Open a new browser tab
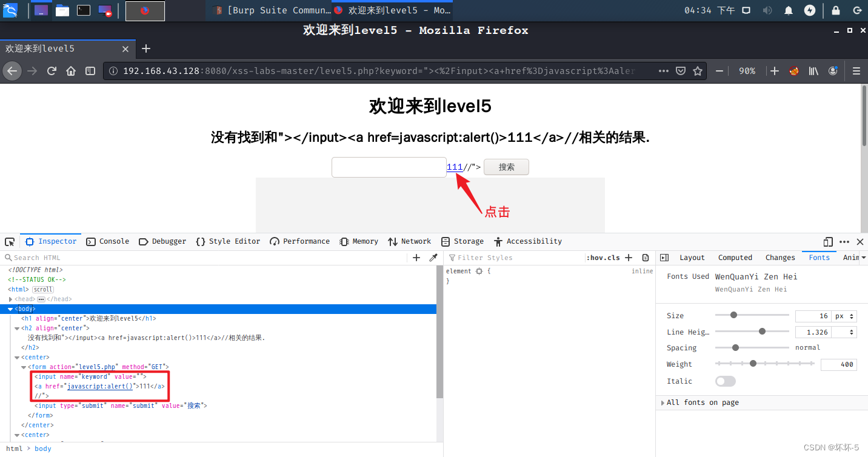Screen dimensions: 868x457 (145, 48)
